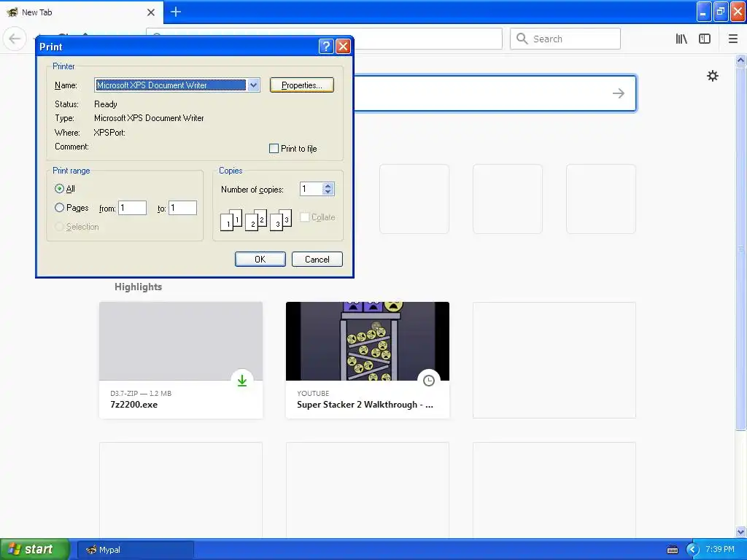Click the page scrollbar down arrow
The image size is (747, 560).
click(740, 532)
